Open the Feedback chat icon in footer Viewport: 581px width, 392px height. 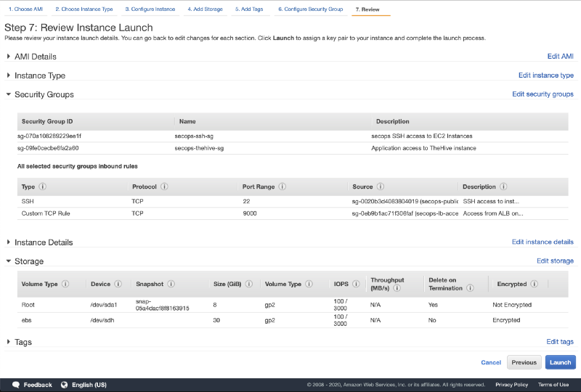15,385
